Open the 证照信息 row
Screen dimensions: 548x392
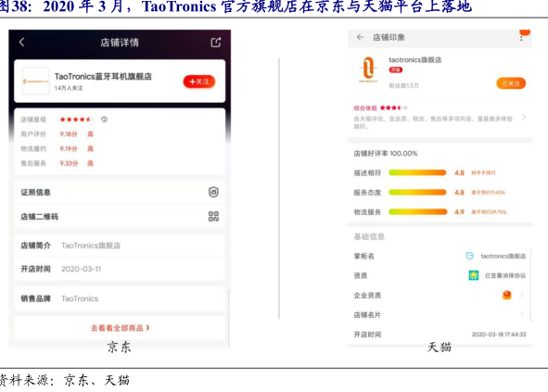[x=120, y=192]
